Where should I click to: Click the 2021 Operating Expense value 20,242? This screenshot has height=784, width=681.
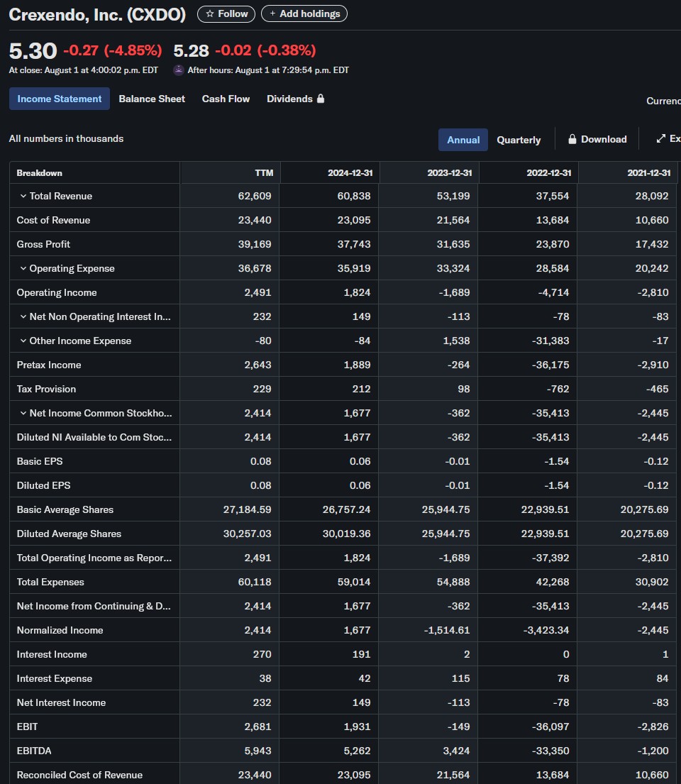tap(652, 268)
